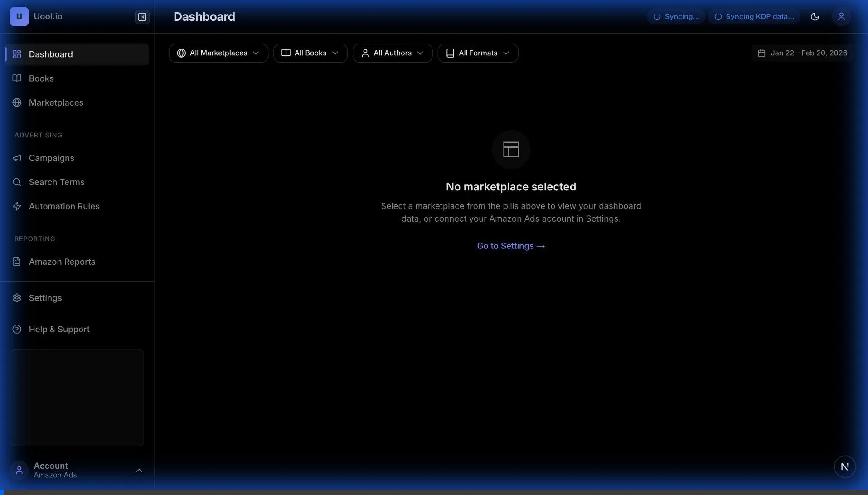
Task: Expand the All Formats filter
Action: coord(478,53)
